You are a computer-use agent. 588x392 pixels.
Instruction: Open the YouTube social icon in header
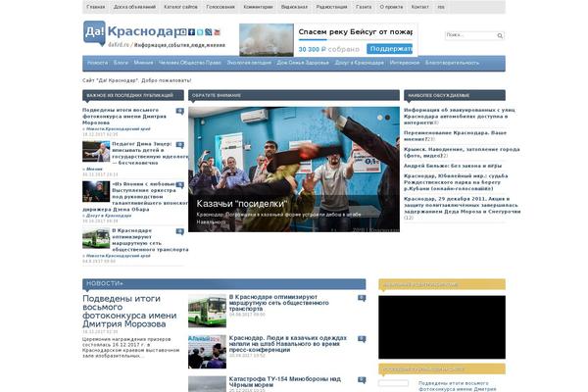point(217,32)
